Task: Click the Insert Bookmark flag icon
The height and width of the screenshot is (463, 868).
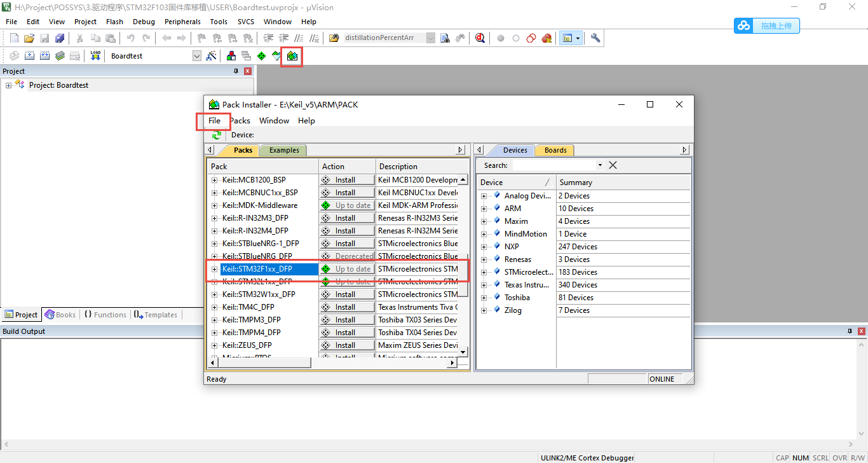Action: point(201,38)
